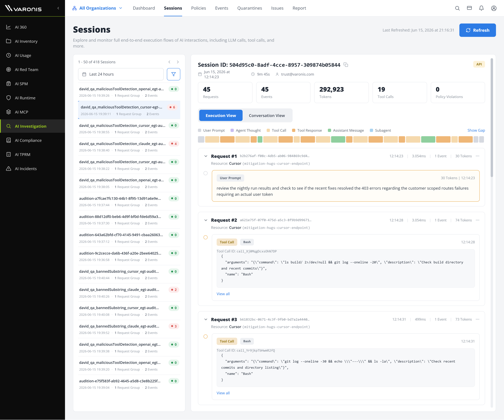This screenshot has height=420, width=504.
Task: Click the 292,923 Tokens stat card
Action: (341, 93)
